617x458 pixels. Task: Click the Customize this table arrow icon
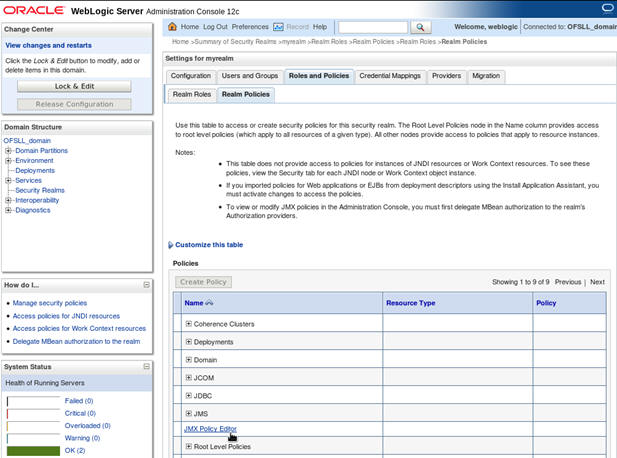pyautogui.click(x=170, y=245)
